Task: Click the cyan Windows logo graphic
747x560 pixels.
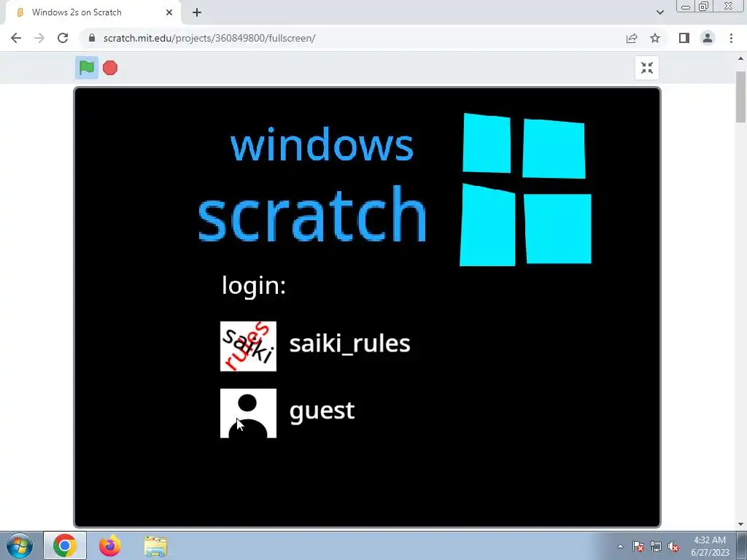Action: pos(525,190)
